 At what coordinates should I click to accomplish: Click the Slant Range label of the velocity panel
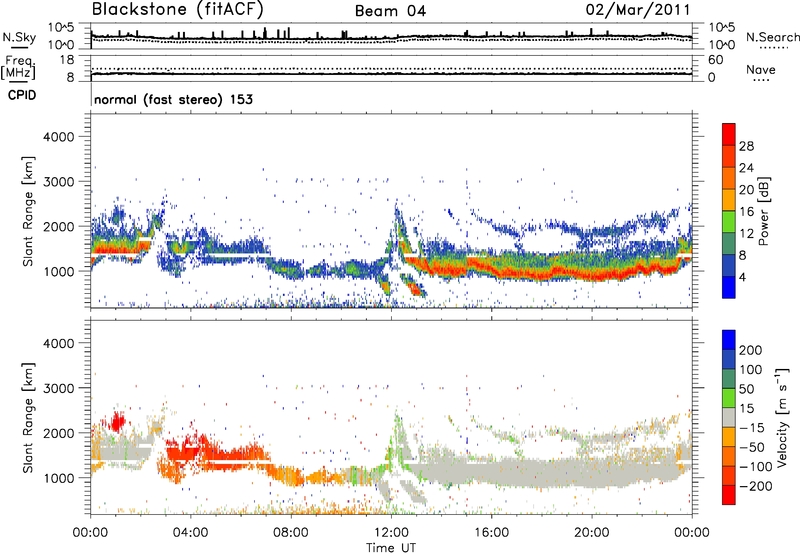click(x=28, y=418)
